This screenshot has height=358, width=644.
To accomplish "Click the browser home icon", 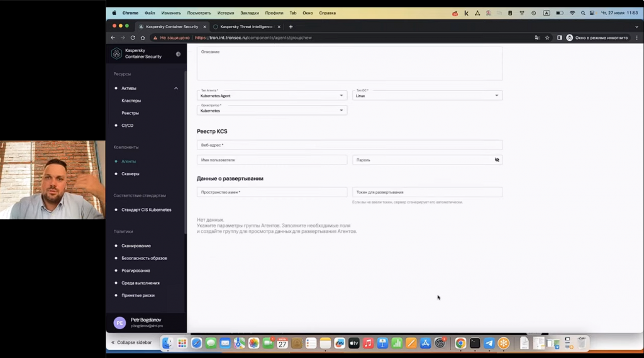I will coord(143,38).
